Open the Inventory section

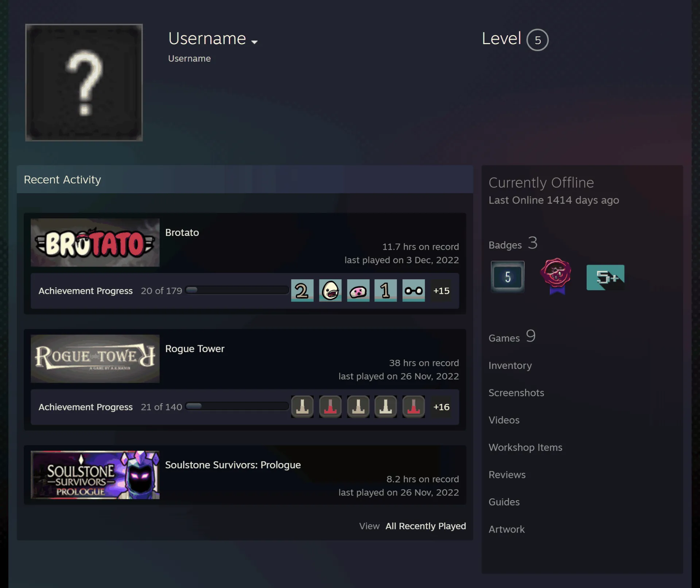(510, 366)
